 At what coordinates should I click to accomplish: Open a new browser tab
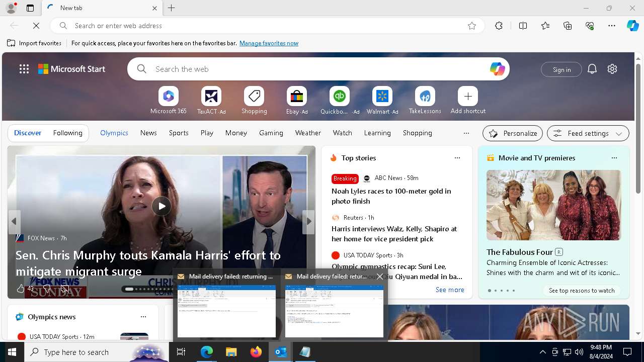pyautogui.click(x=171, y=8)
